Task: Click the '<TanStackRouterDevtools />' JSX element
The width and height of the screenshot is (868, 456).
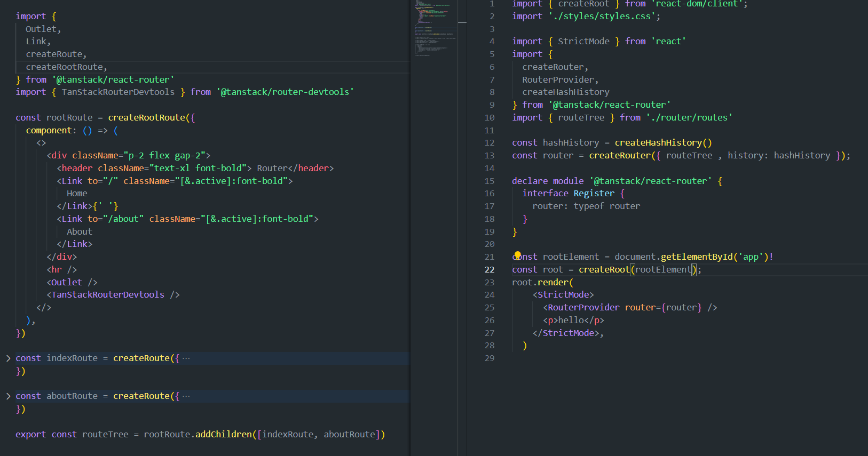Action: (x=113, y=295)
